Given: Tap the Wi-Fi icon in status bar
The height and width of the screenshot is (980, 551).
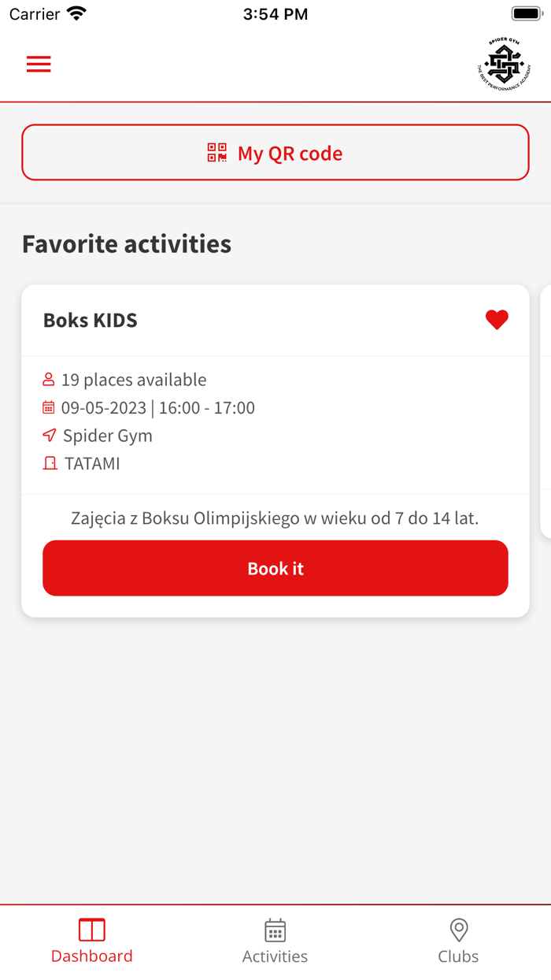Looking at the screenshot, I should click(x=77, y=13).
